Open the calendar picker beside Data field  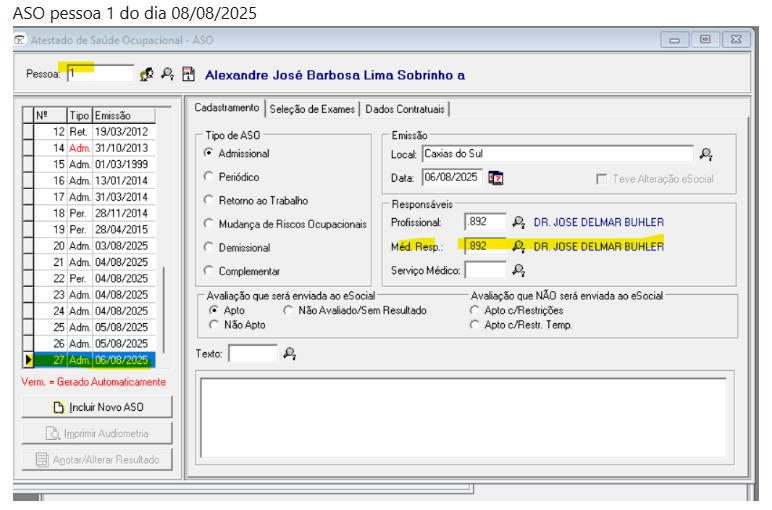pyautogui.click(x=496, y=178)
